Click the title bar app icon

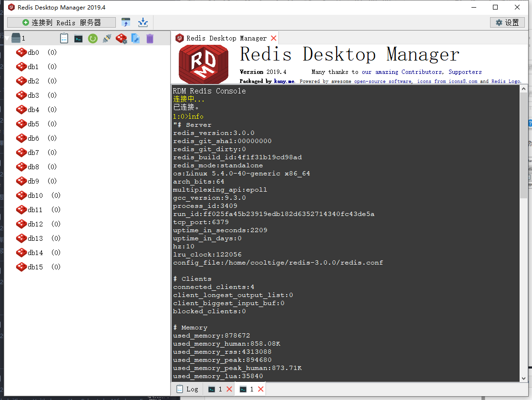coord(11,7)
